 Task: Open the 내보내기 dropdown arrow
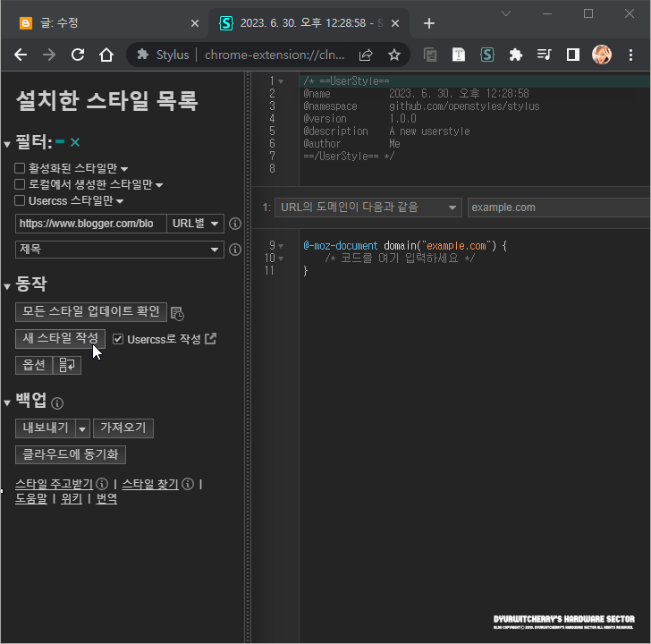pos(82,428)
